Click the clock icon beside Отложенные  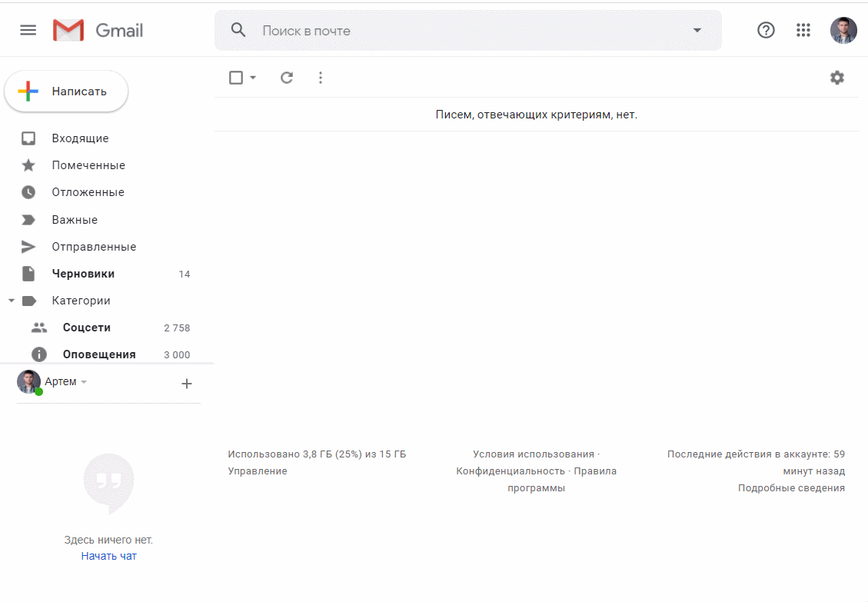click(x=28, y=192)
